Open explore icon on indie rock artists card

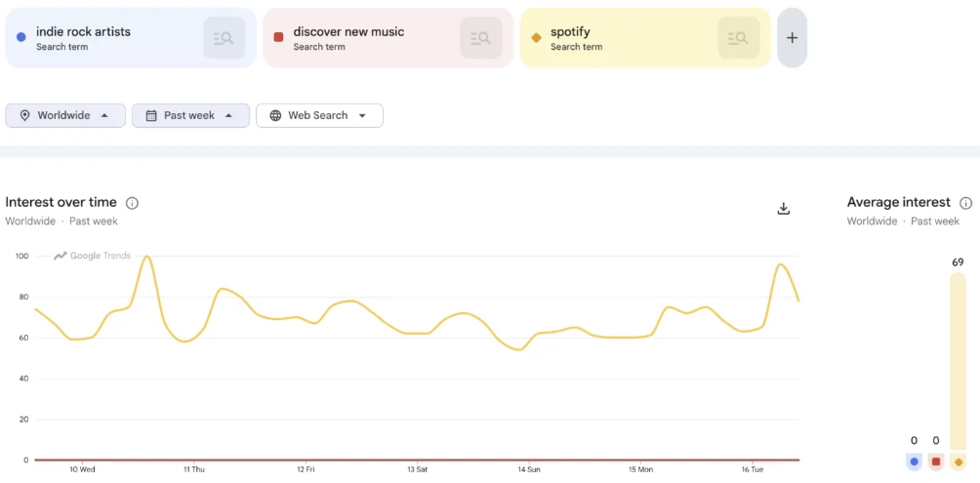(x=224, y=38)
